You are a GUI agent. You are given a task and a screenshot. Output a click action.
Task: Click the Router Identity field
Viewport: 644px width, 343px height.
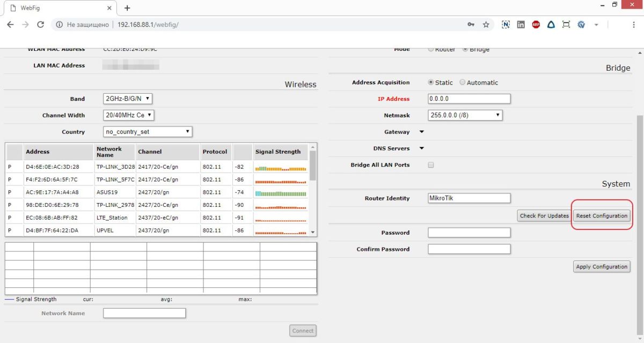469,198
